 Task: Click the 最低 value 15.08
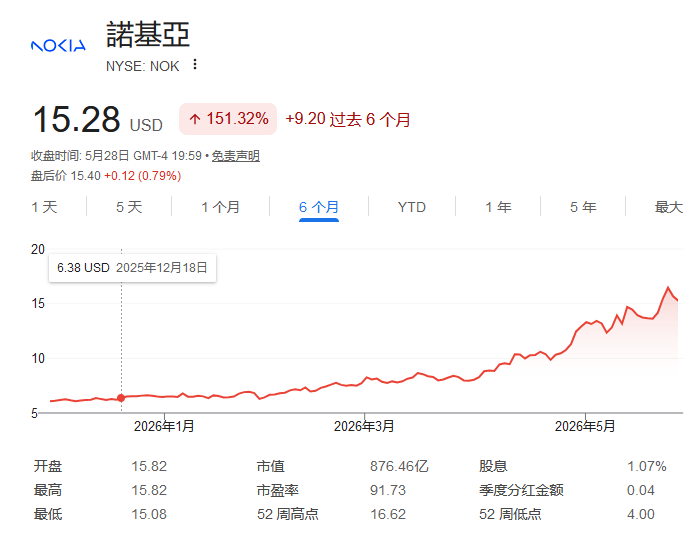coord(149,514)
